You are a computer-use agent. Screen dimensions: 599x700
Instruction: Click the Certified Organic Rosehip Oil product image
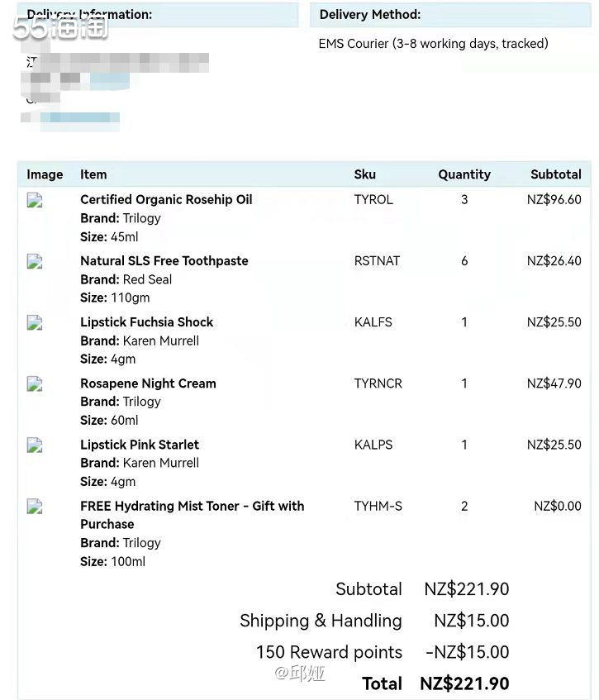(35, 200)
